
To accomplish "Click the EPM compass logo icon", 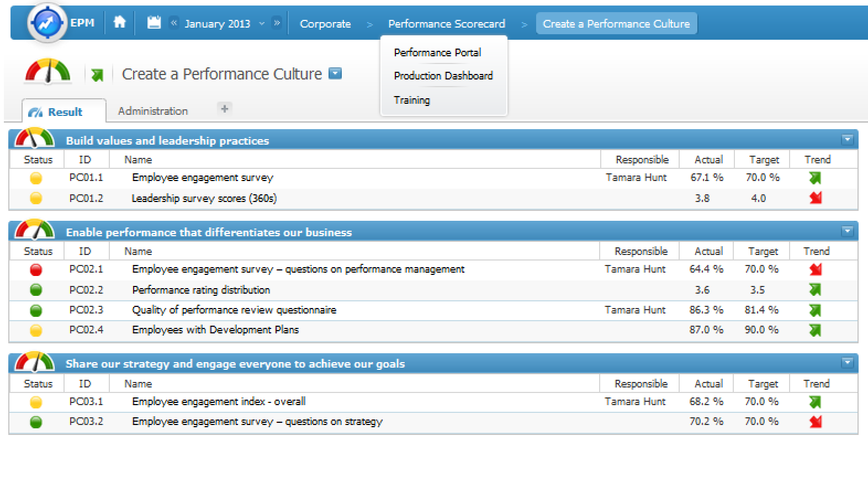I will tap(47, 23).
